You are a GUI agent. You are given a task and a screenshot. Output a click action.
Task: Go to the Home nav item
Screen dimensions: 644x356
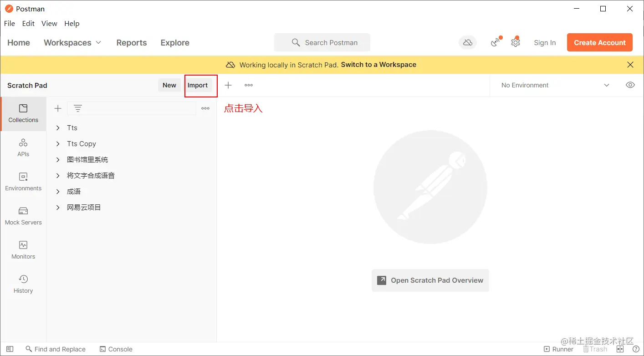coord(19,43)
